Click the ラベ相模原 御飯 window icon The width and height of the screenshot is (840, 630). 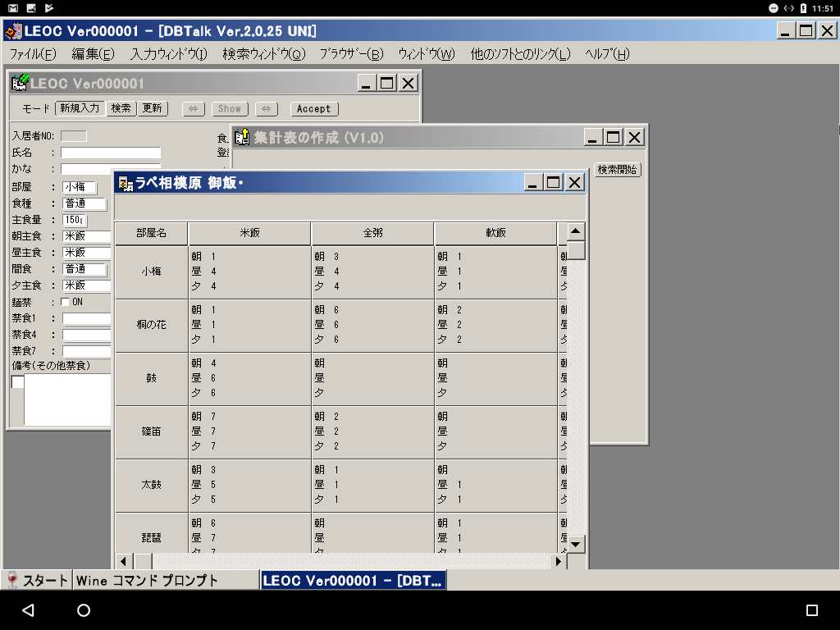click(126, 183)
